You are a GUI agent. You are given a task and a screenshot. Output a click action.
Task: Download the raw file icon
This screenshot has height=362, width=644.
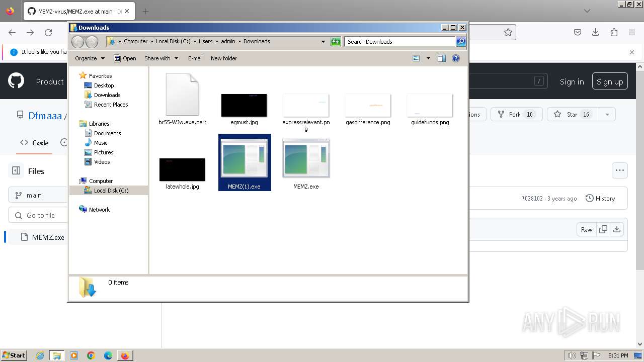pyautogui.click(x=617, y=229)
